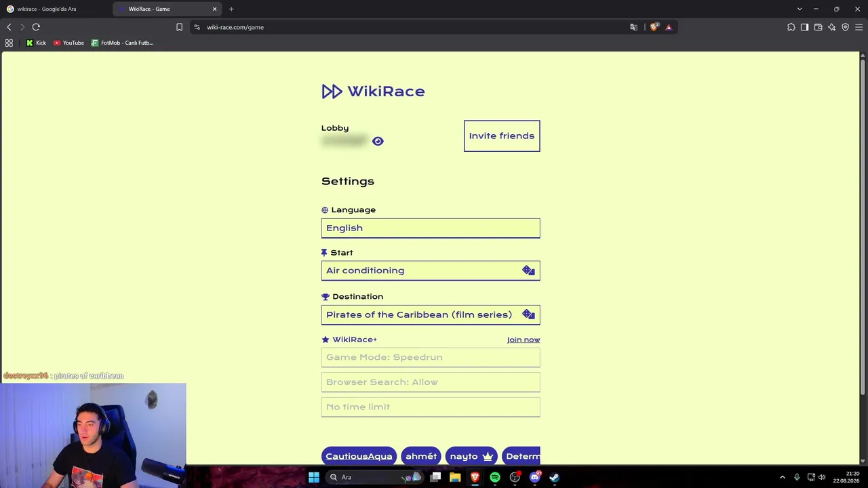Image resolution: width=868 pixels, height=488 pixels.
Task: Go back to the previous page
Action: point(9,27)
